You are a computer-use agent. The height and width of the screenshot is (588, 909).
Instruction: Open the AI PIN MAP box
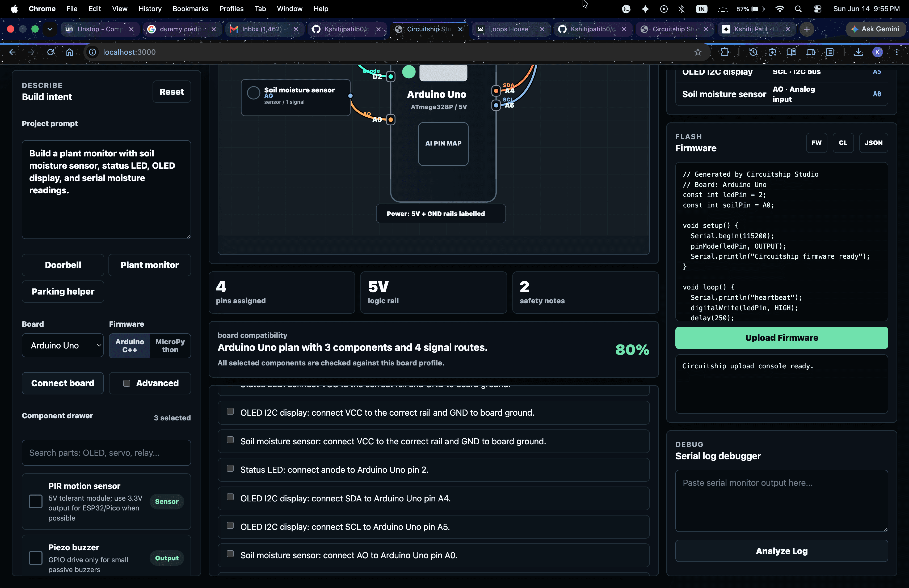443,143
